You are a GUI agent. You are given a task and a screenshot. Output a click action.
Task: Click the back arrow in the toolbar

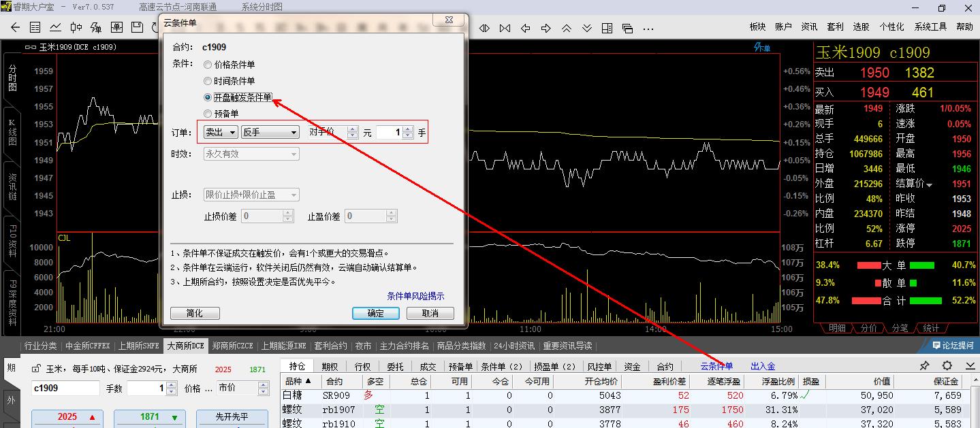click(x=15, y=28)
